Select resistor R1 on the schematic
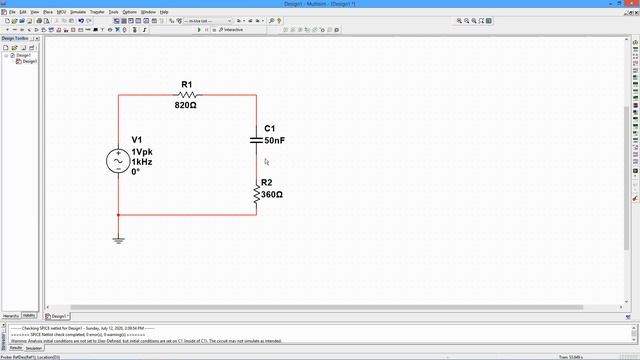The image size is (640, 360). 188,95
